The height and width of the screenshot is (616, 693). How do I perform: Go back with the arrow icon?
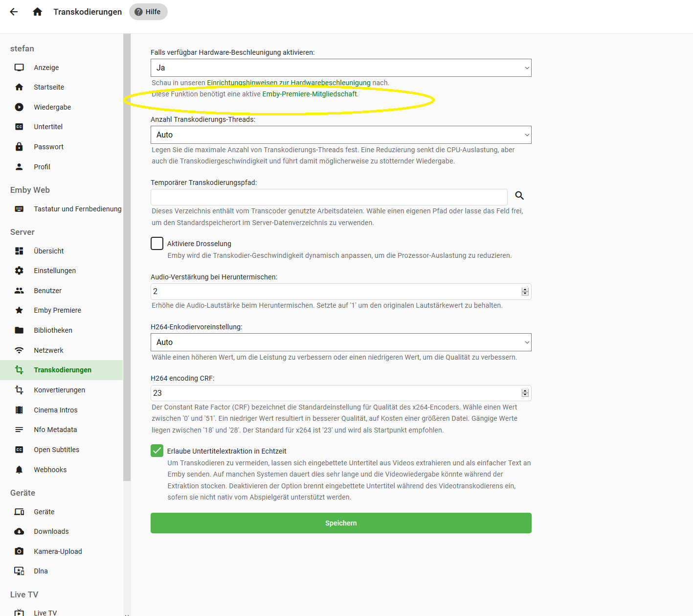14,12
